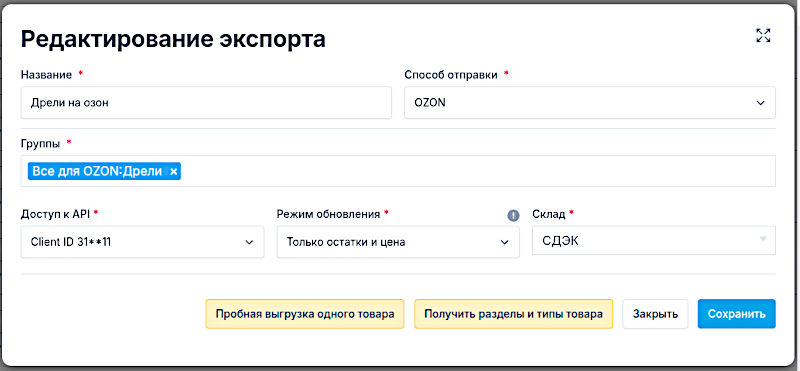The width and height of the screenshot is (800, 371).
Task: Open the Способ отправки OZON dropdown
Action: point(590,103)
